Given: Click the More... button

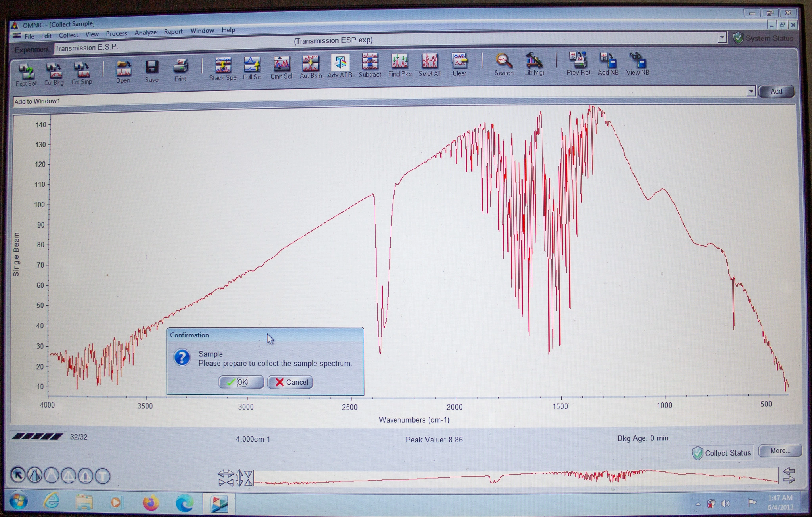Looking at the screenshot, I should pos(780,451).
